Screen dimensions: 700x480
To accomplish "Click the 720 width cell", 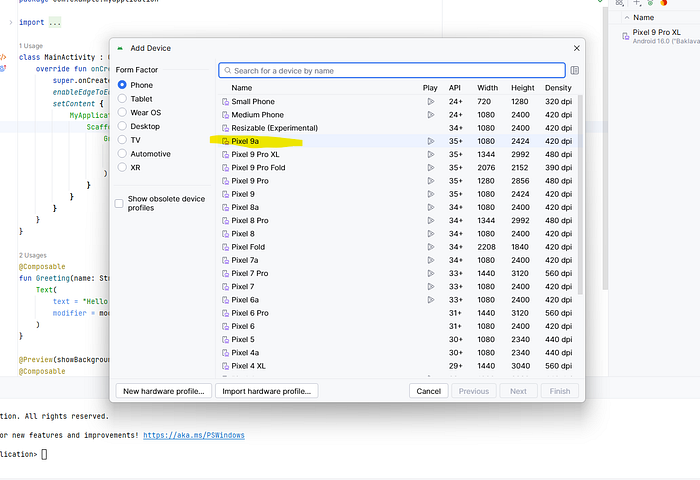I will [484, 102].
